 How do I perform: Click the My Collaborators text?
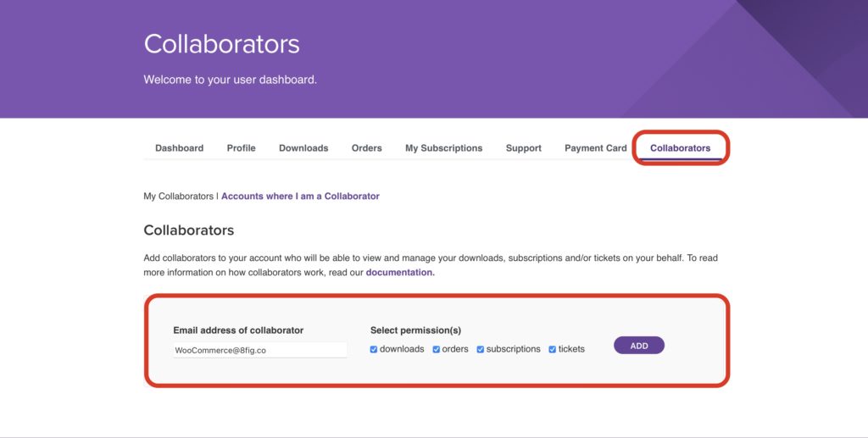(178, 197)
